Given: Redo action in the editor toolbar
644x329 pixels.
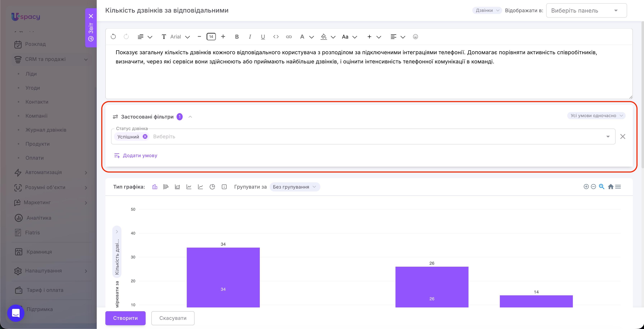Looking at the screenshot, I should pyautogui.click(x=126, y=37).
